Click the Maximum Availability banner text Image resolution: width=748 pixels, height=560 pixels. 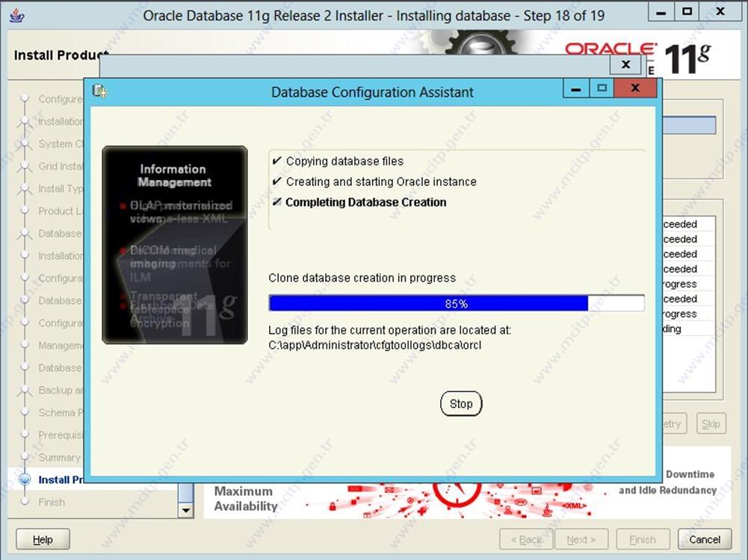click(246, 499)
